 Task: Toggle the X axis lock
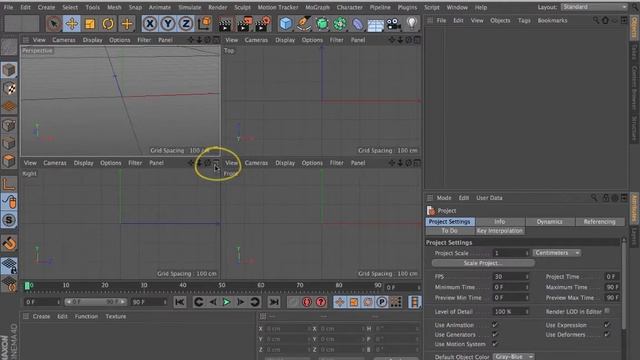150,24
